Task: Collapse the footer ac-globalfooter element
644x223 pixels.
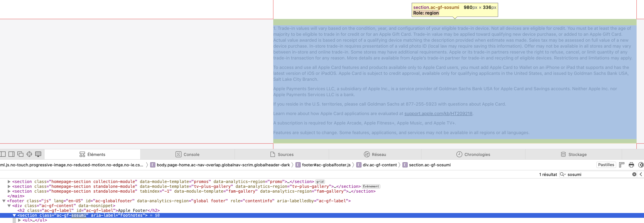Action: pos(4,201)
